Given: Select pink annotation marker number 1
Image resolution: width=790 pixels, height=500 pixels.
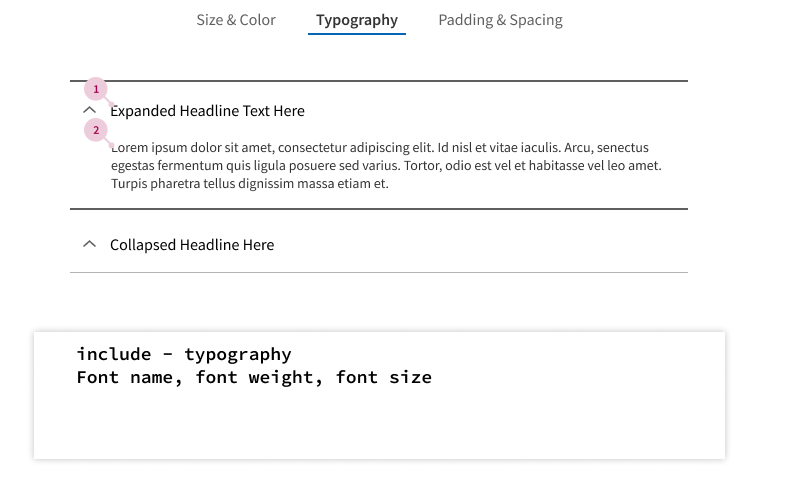Looking at the screenshot, I should point(96,89).
